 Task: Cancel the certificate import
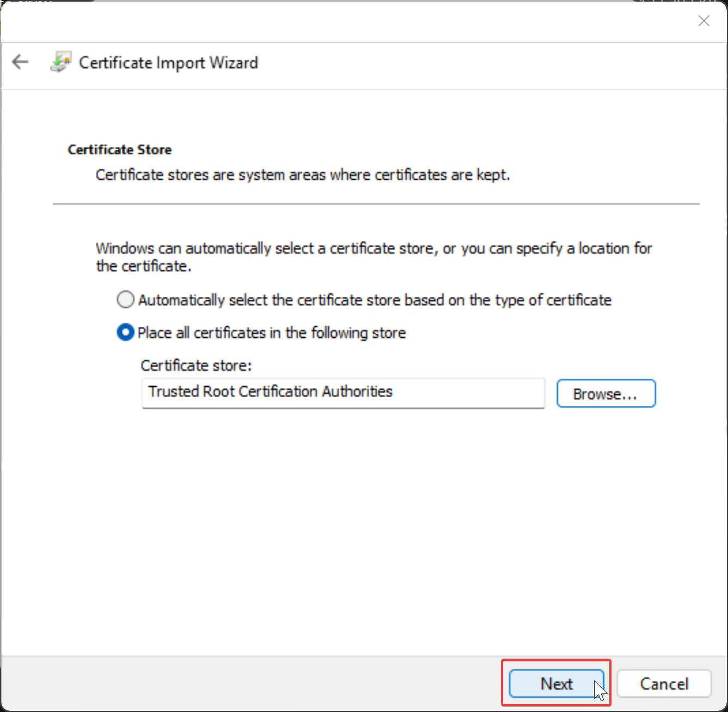click(x=664, y=684)
